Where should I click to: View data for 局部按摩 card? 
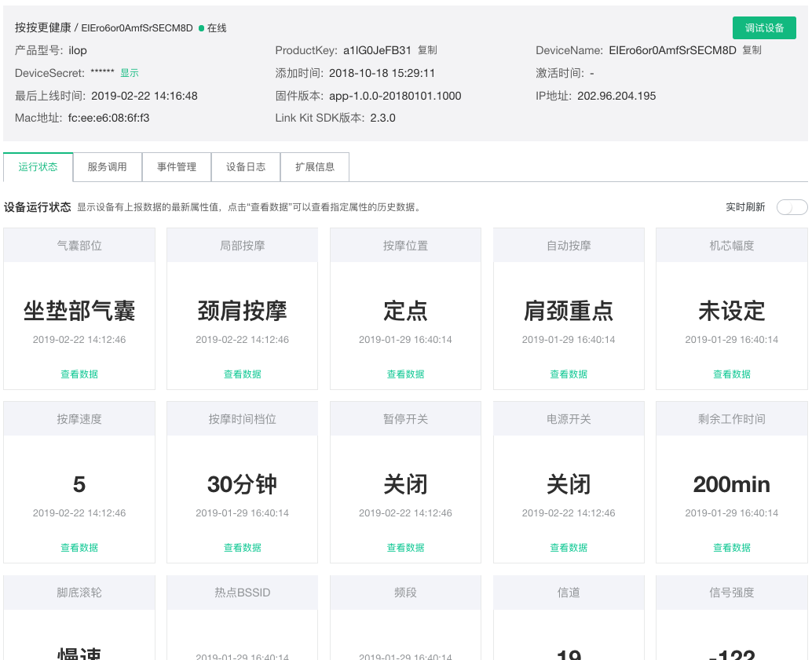(x=243, y=374)
